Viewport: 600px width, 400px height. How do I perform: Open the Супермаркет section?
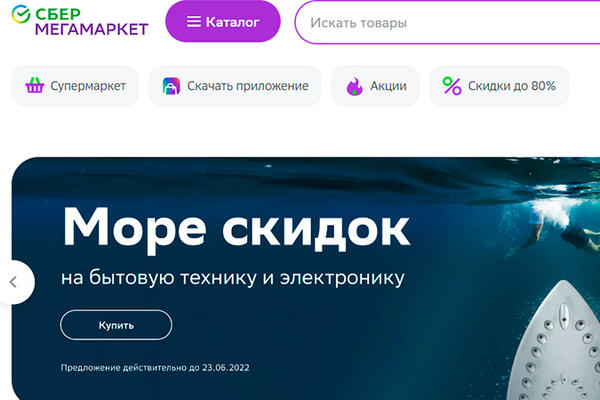click(x=90, y=86)
